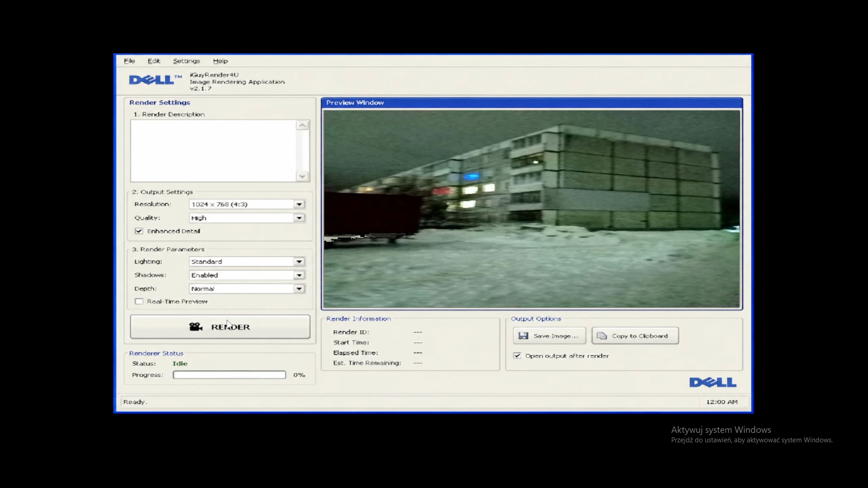Click the description box scroll down arrow
The width and height of the screenshot is (868, 488).
pyautogui.click(x=303, y=176)
